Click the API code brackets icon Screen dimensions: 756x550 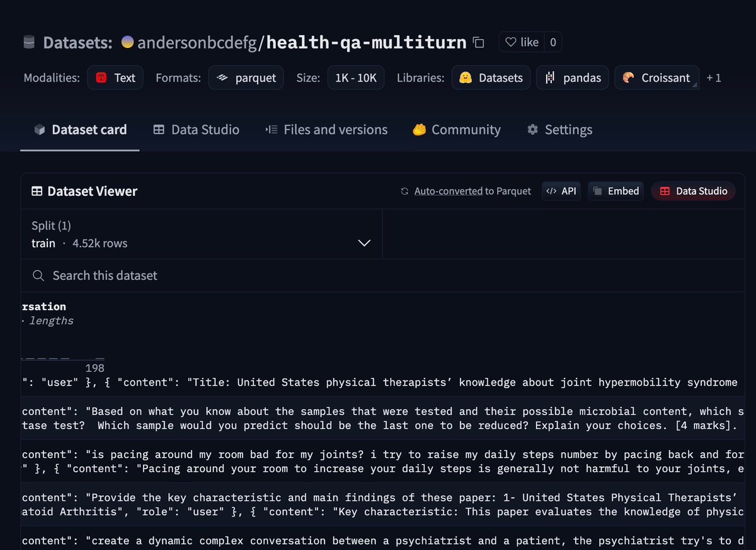pos(551,191)
